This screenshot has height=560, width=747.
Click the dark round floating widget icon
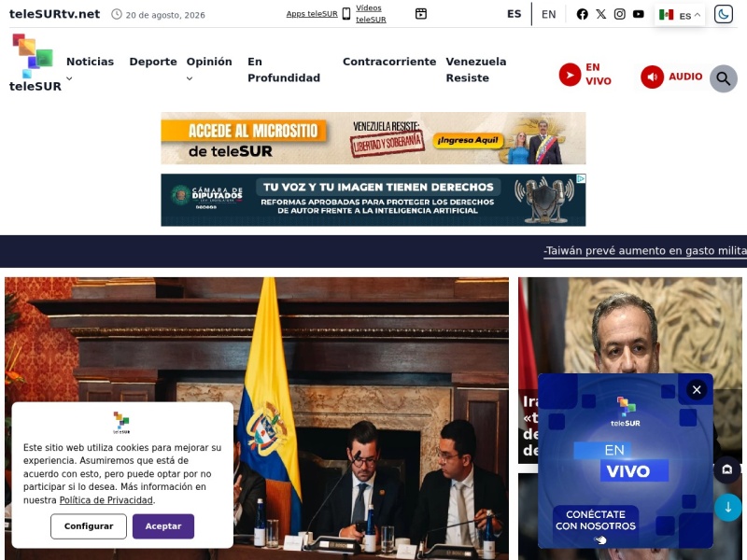click(x=727, y=469)
